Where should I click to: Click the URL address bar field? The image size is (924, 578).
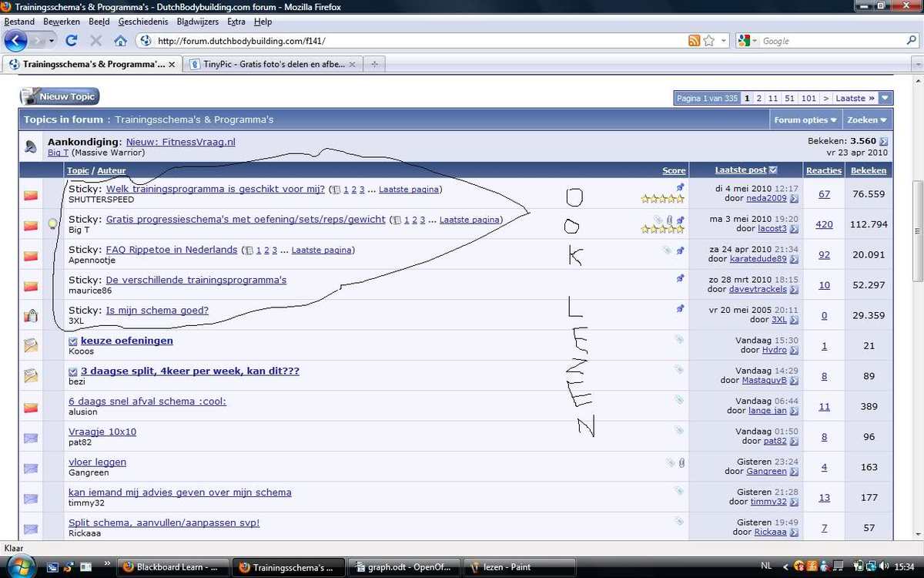tap(416, 41)
